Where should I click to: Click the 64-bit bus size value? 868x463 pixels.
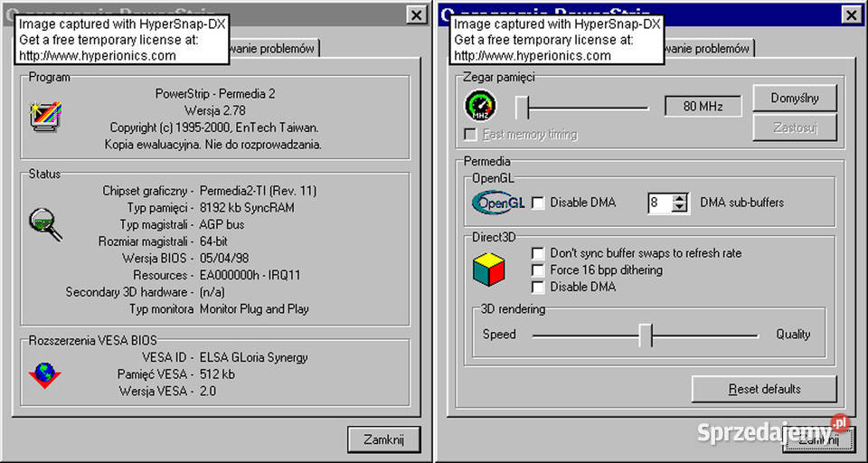tap(213, 241)
